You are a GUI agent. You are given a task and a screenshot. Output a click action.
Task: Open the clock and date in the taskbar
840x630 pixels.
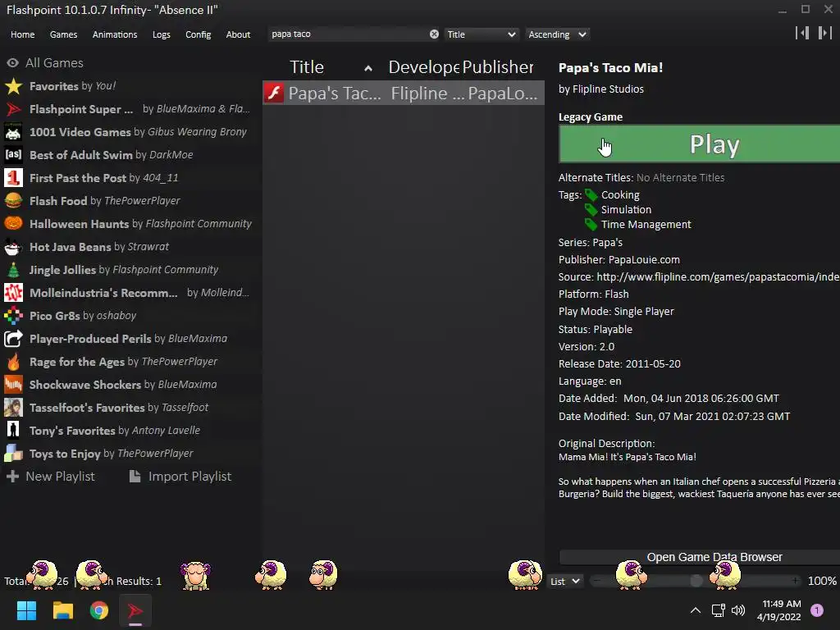779,610
